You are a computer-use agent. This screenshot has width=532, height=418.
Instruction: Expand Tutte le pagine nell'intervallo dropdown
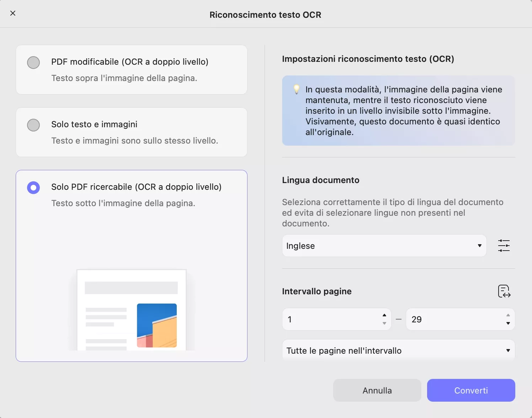coord(398,350)
